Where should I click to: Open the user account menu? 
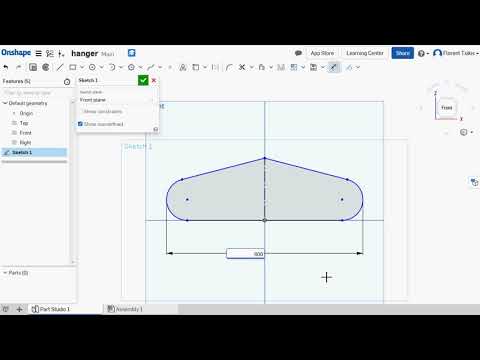(x=456, y=53)
